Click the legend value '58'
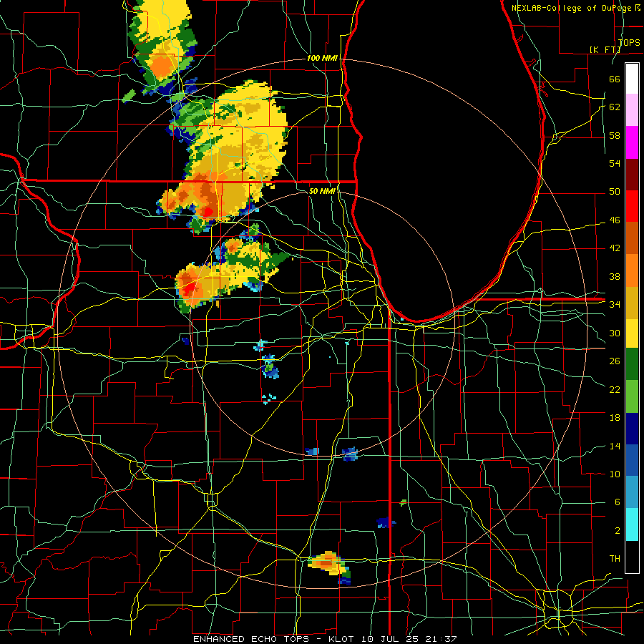The image size is (644, 644). (615, 135)
